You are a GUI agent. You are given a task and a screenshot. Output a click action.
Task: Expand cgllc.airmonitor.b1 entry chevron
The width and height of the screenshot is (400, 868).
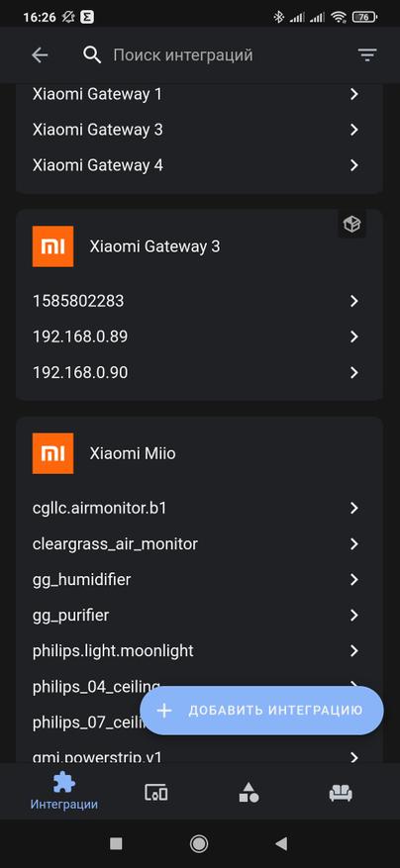click(x=354, y=508)
